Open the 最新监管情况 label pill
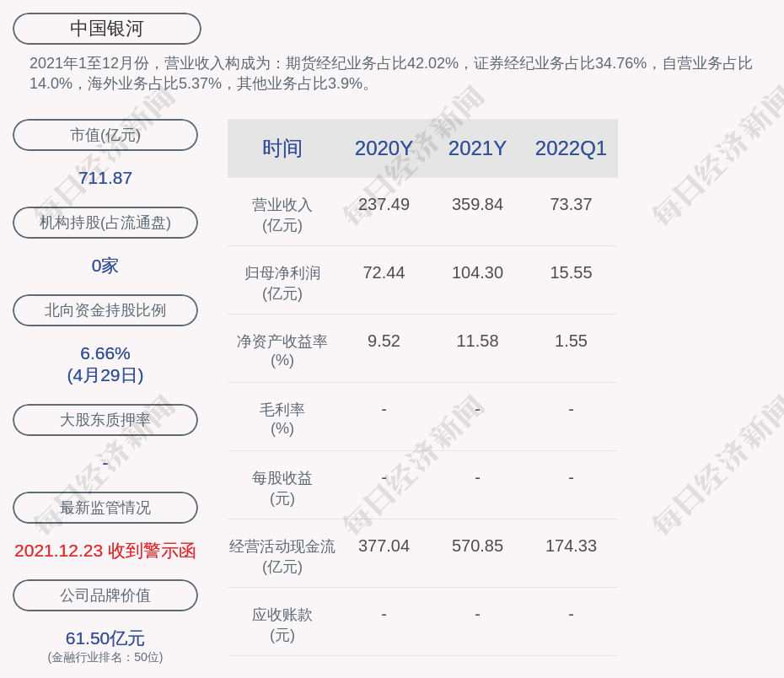The image size is (784, 678). point(105,508)
